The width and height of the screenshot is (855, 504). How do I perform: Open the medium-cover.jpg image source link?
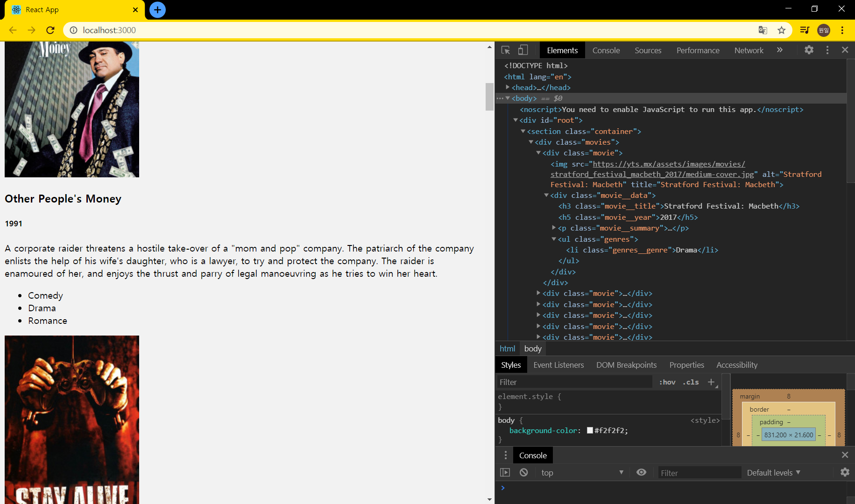point(652,175)
